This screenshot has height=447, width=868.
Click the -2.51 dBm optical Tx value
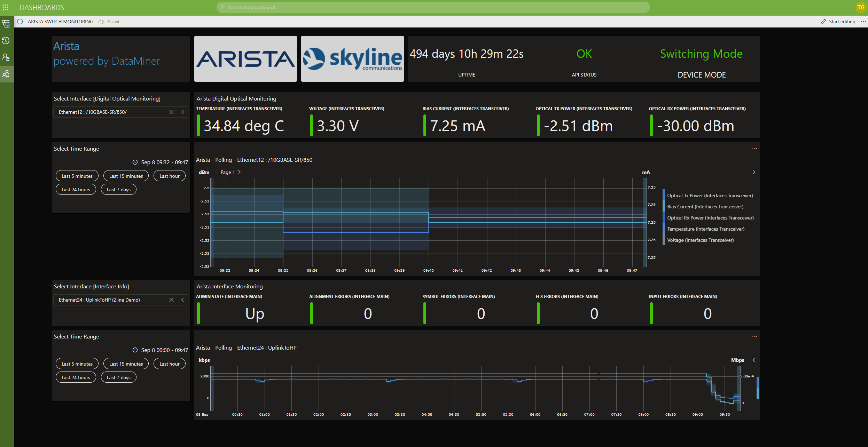[578, 126]
